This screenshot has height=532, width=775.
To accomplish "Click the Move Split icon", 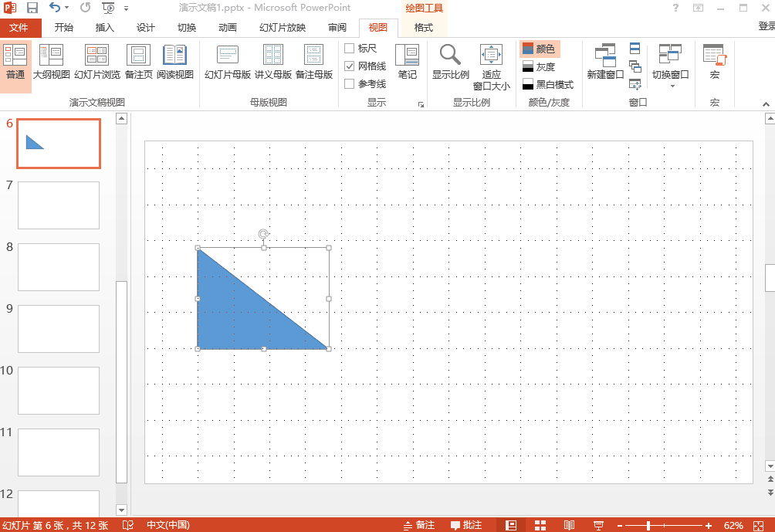I will (x=635, y=84).
